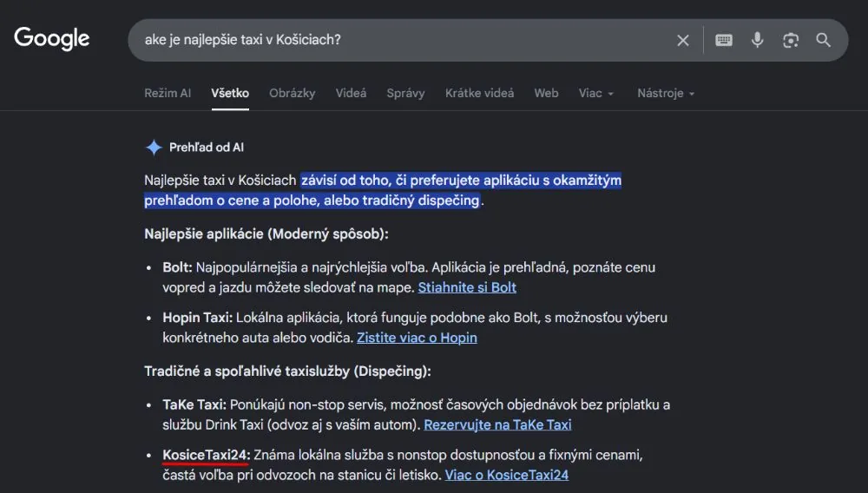This screenshot has width=868, height=493.
Task: Open Rezervujte na TaKe Taxi link
Action: click(497, 424)
